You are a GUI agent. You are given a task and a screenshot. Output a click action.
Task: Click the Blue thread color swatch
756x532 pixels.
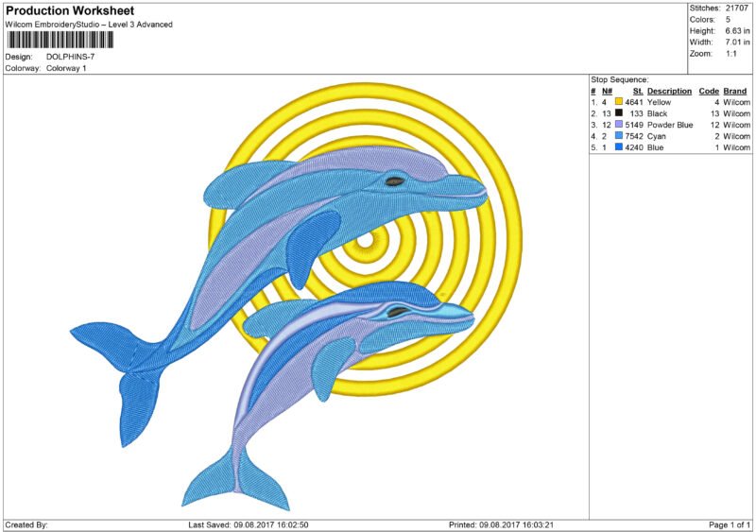[x=619, y=147]
